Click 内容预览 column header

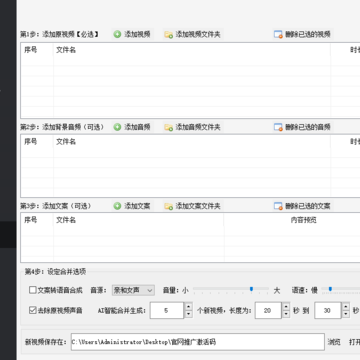point(304,220)
